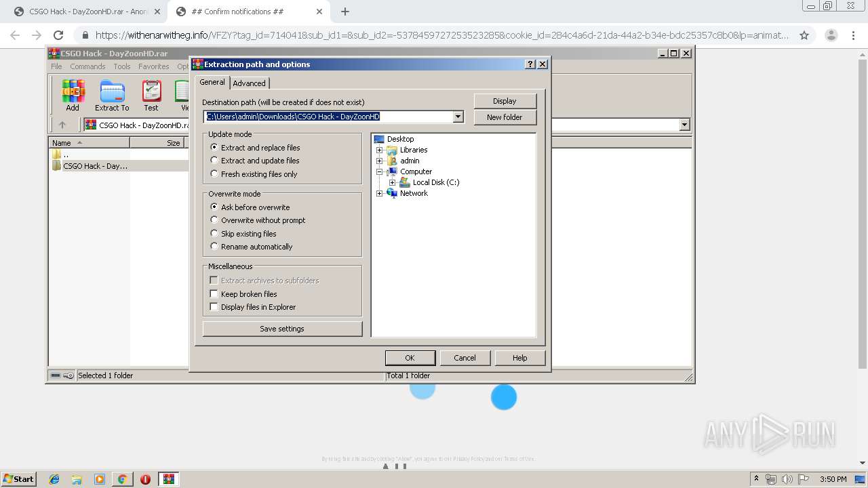The height and width of the screenshot is (488, 868).
Task: Switch to the General tab
Action: (x=212, y=82)
